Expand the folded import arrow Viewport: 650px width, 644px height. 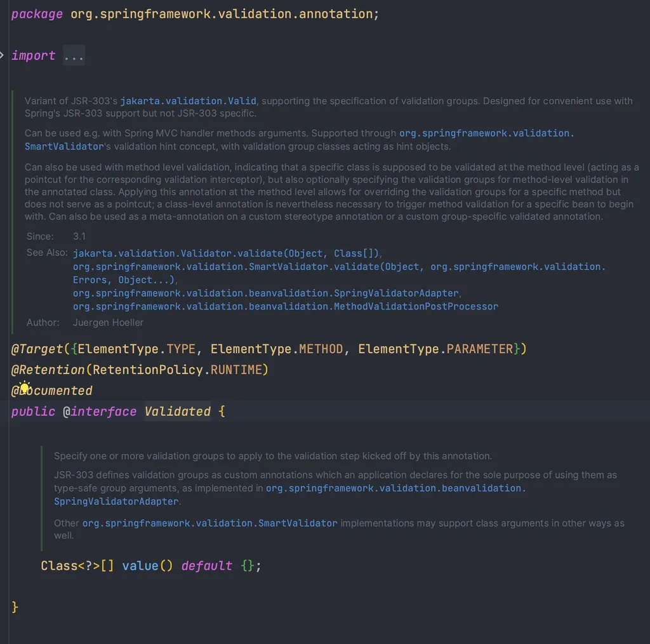(2, 55)
